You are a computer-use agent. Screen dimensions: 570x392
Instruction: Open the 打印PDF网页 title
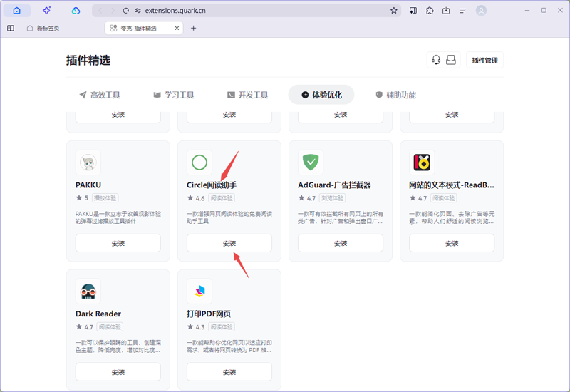(209, 314)
